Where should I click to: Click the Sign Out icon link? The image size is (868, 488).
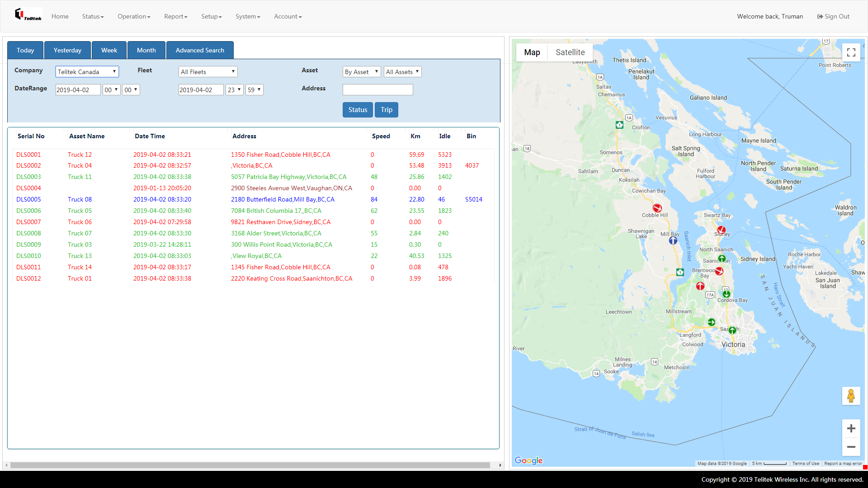[x=833, y=16]
